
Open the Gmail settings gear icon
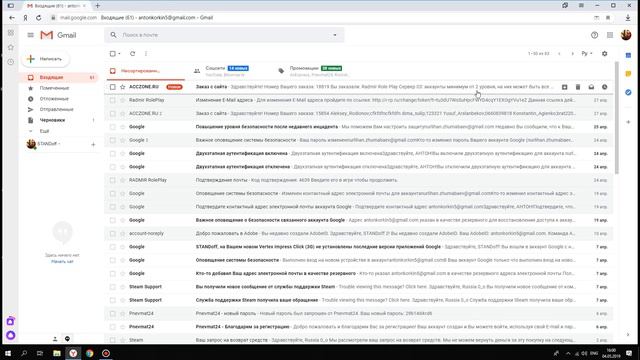(604, 53)
